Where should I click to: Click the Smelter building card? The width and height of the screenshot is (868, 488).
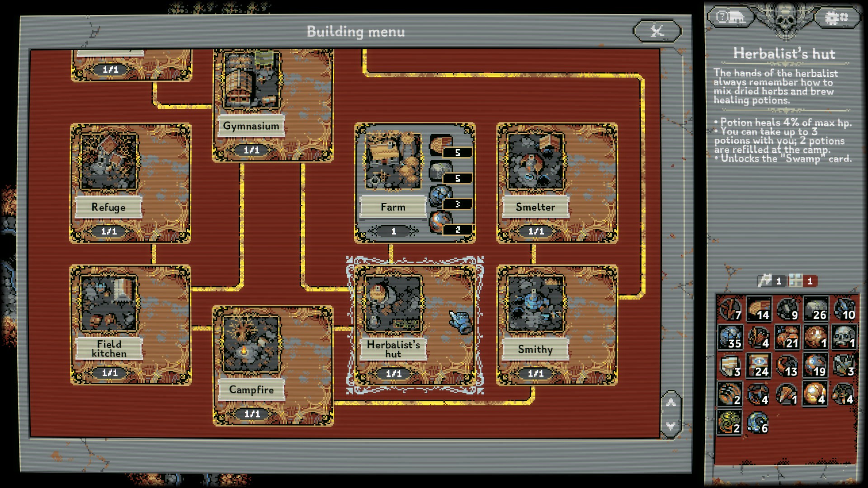point(557,183)
